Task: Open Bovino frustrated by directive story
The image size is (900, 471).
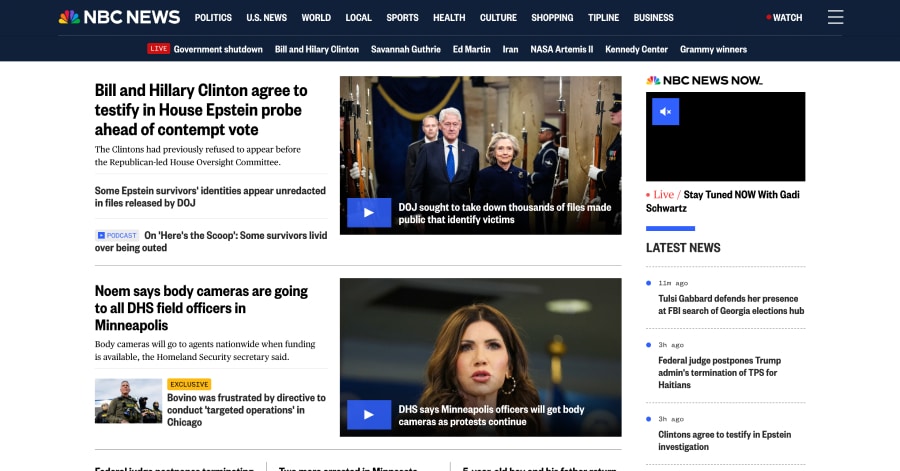Action: point(246,410)
